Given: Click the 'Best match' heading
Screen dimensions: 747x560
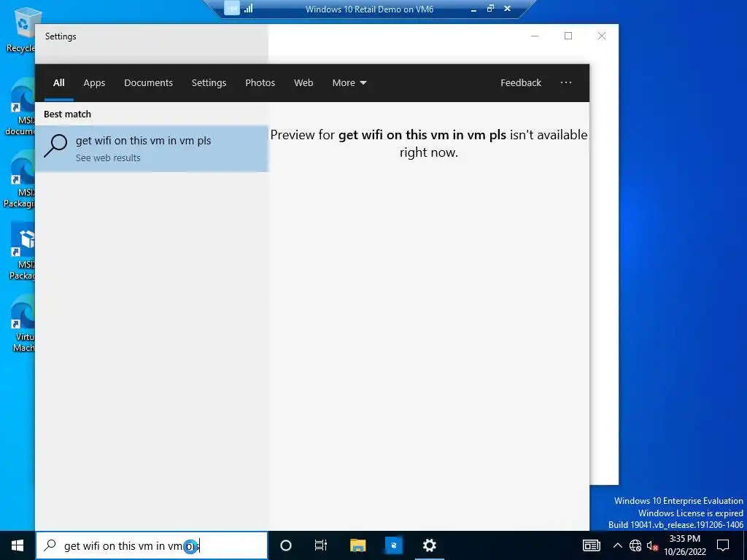Looking at the screenshot, I should point(67,114).
